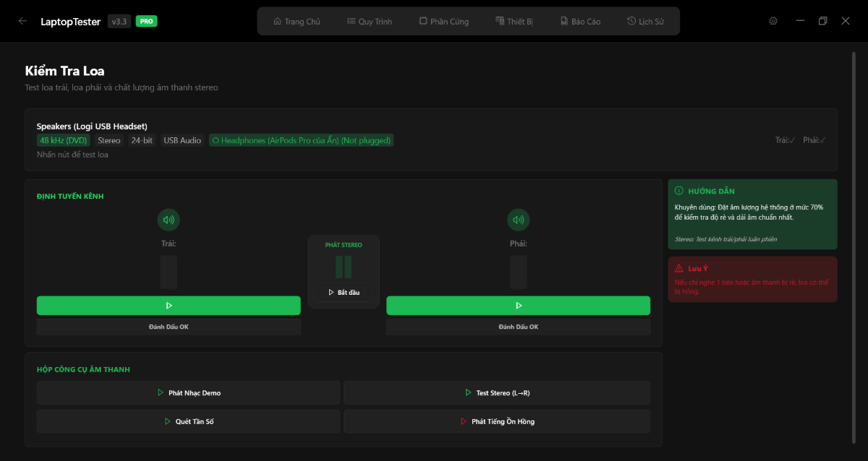868x461 pixels.
Task: Mark right speaker with Đánh Dấu OK
Action: tap(518, 327)
